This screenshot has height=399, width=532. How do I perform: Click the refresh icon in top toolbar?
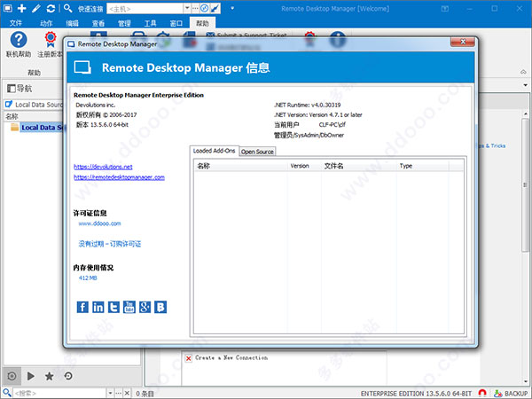coord(51,8)
